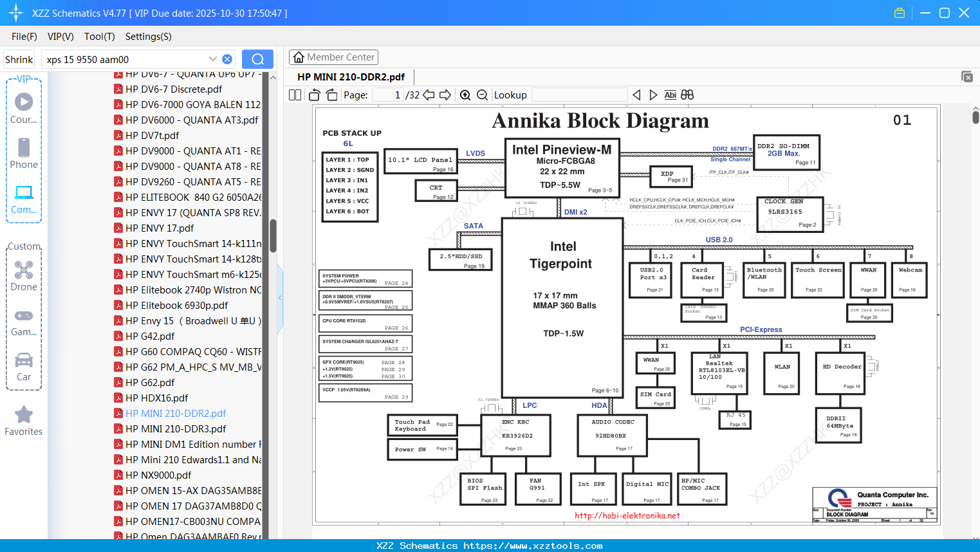The image size is (980, 552).
Task: Click the Intel Tigerpoint block
Action: (x=562, y=308)
